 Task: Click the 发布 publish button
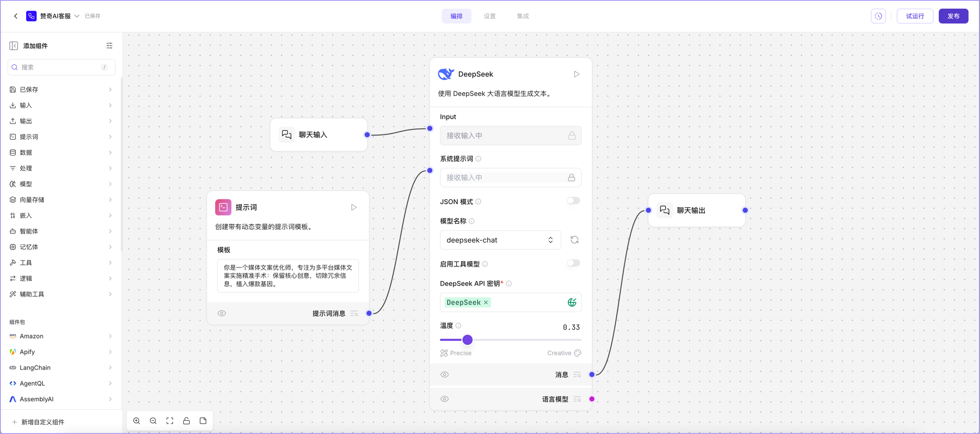[953, 16]
